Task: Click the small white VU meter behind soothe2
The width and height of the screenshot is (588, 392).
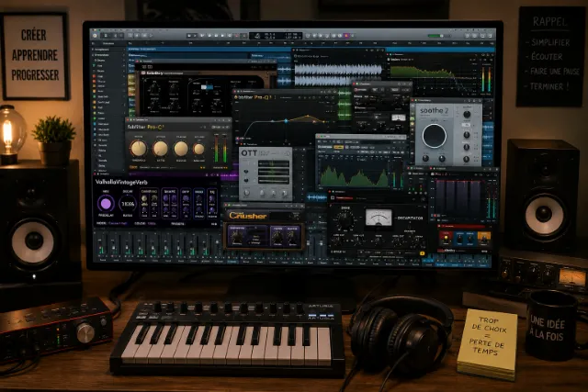Action: point(398,118)
